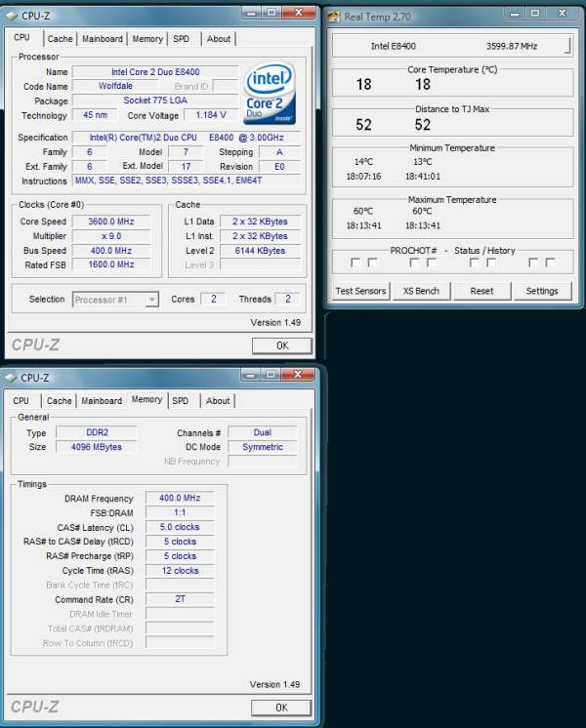This screenshot has width=586, height=728.
Task: Click the Technology value '45 nm'
Action: [95, 115]
